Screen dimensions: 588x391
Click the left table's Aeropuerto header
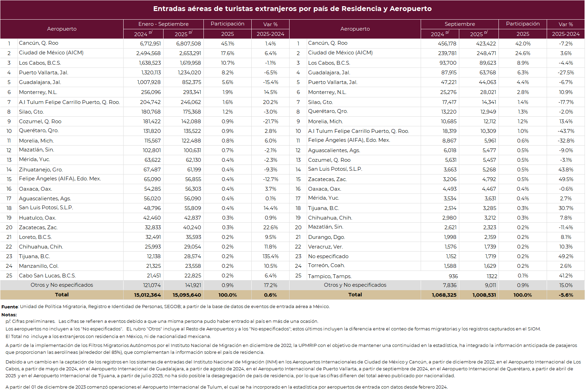point(62,29)
